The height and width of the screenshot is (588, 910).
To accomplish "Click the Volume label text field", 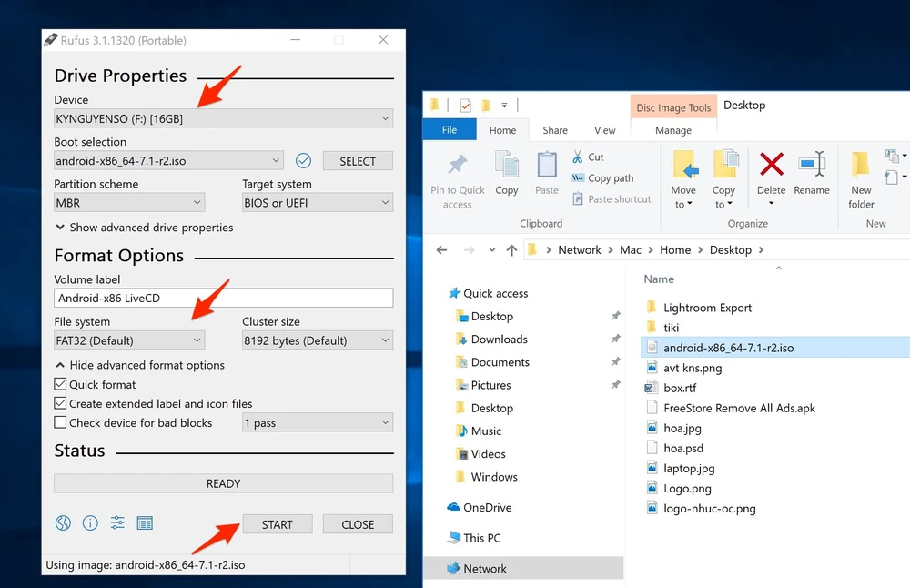I will point(223,298).
